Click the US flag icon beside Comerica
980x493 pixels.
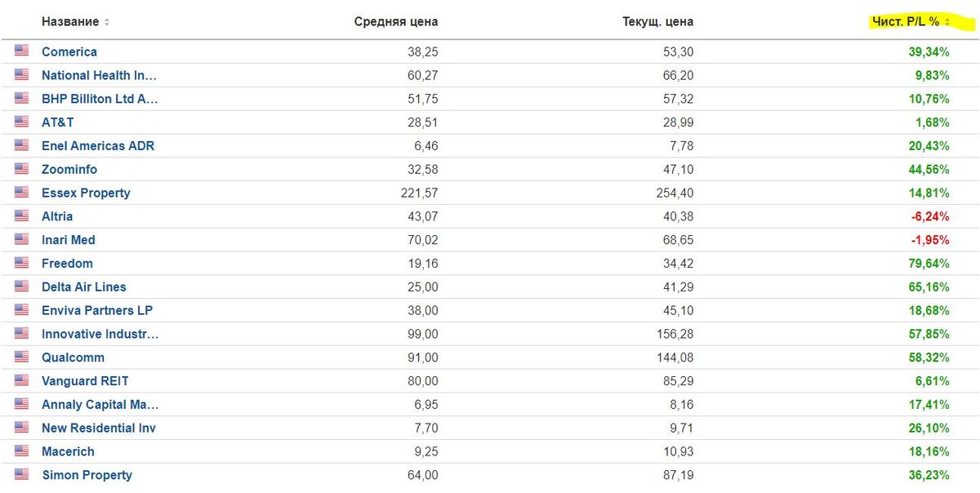click(21, 51)
